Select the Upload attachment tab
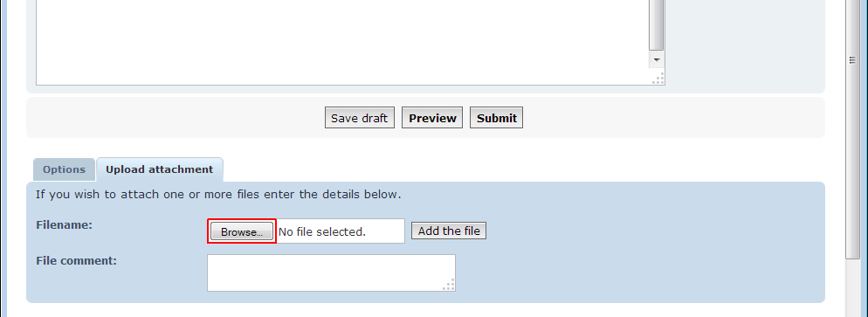The width and height of the screenshot is (868, 317). (x=160, y=169)
